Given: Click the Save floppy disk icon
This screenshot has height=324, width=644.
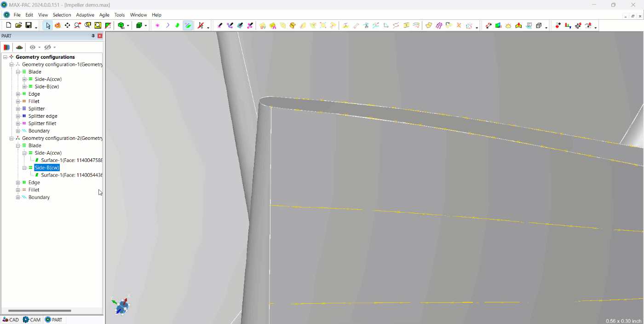Looking at the screenshot, I should point(29,25).
